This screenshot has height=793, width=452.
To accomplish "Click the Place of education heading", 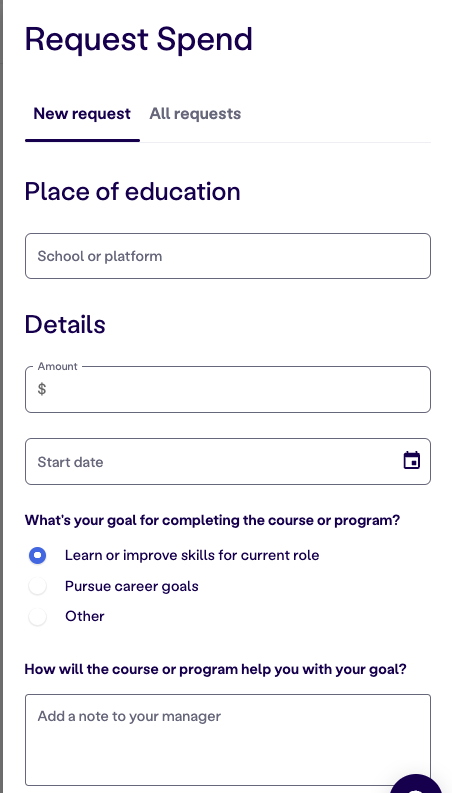I will (x=132, y=192).
